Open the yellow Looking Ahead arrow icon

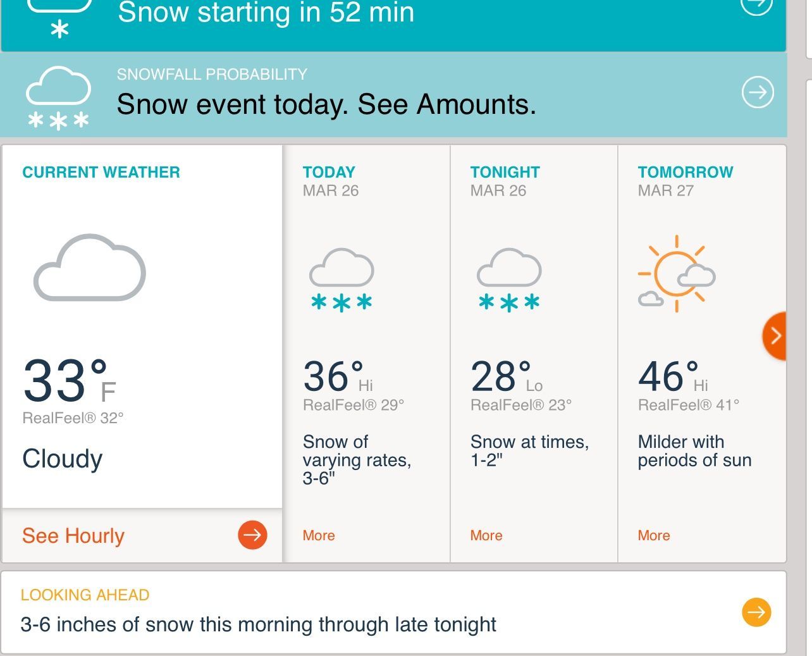click(x=756, y=612)
